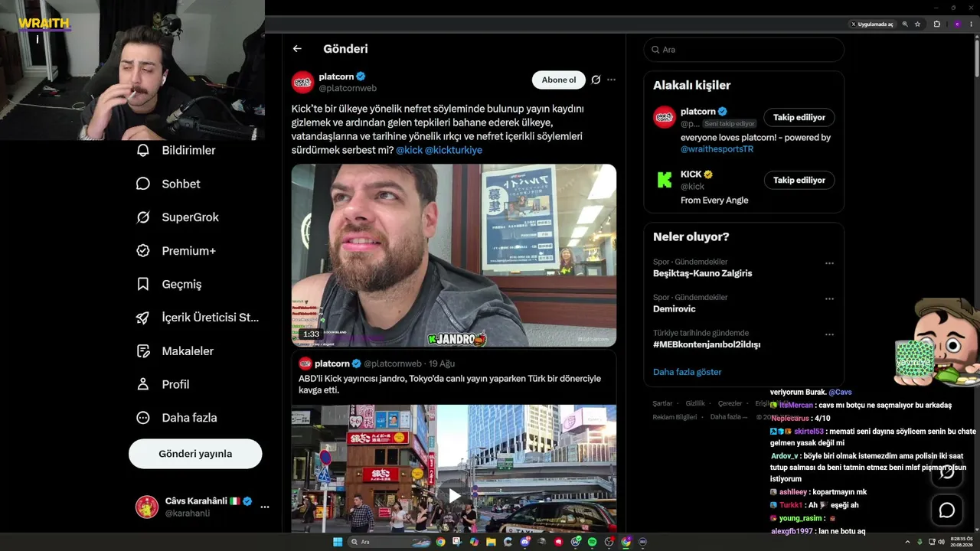980x551 pixels.
Task: Click the person icon beside Profil
Action: [143, 384]
